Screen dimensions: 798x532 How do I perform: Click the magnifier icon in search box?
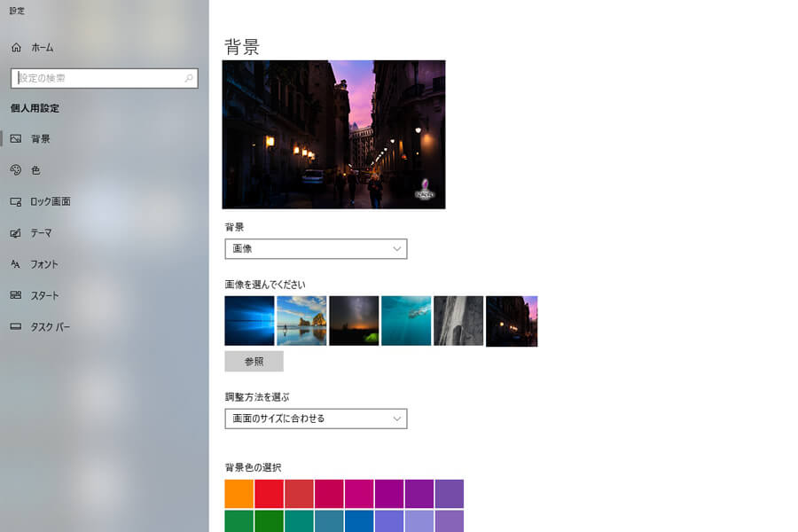188,78
